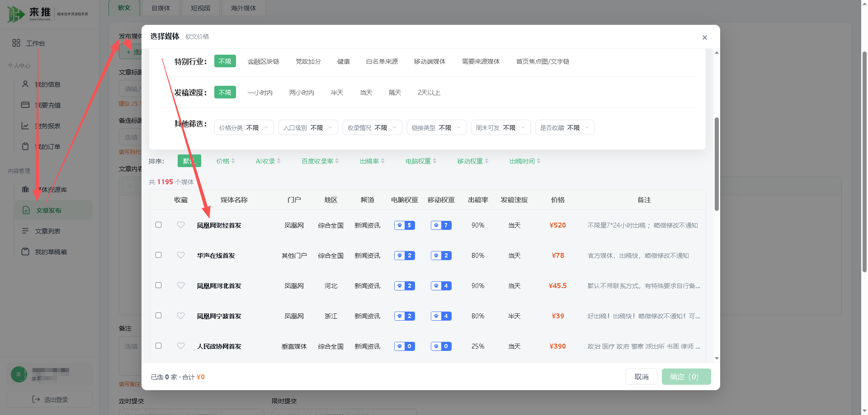
Task: Click the 媒体资源库 library icon
Action: click(25, 189)
